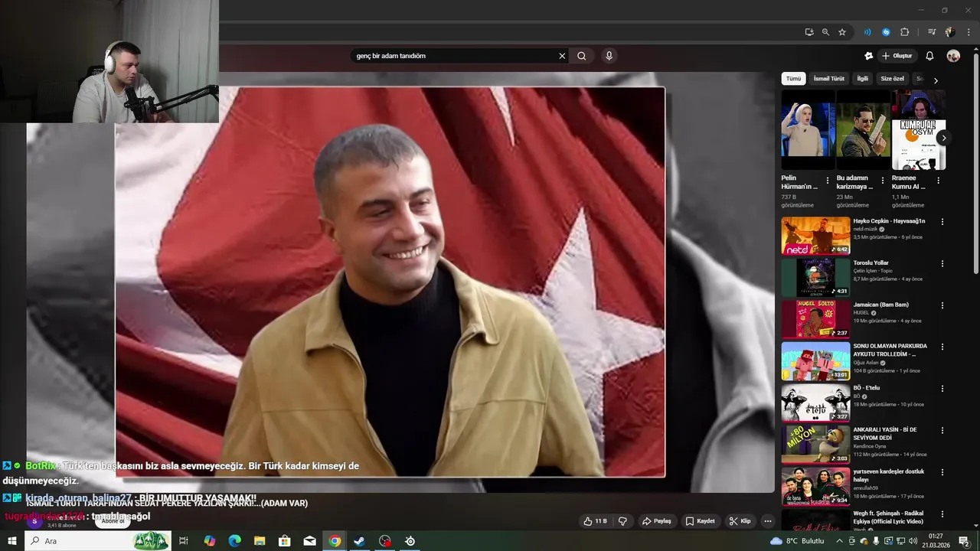Open the Pelin Hürman'ın short thumbnail

pos(808,130)
